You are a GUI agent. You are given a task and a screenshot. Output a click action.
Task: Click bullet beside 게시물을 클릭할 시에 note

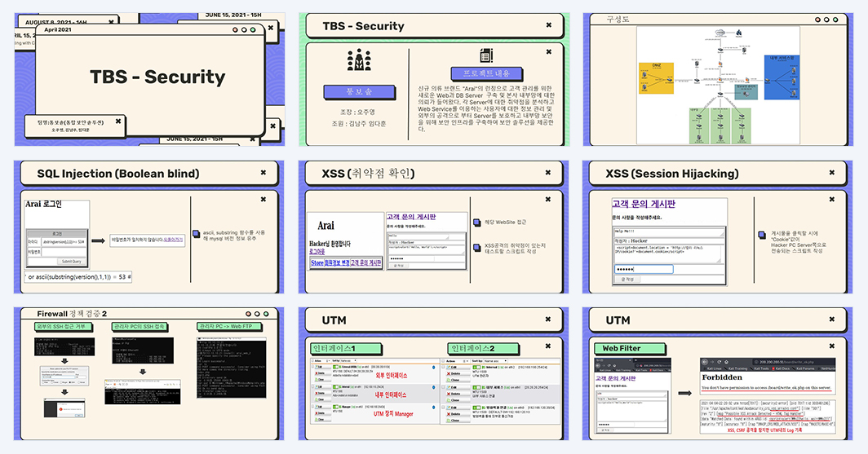pos(762,235)
